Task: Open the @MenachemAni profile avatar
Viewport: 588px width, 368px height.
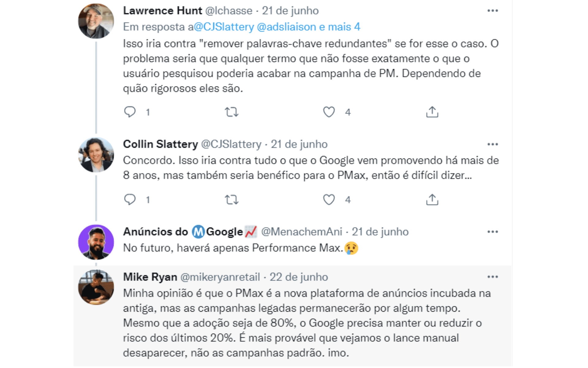Action: click(x=96, y=242)
